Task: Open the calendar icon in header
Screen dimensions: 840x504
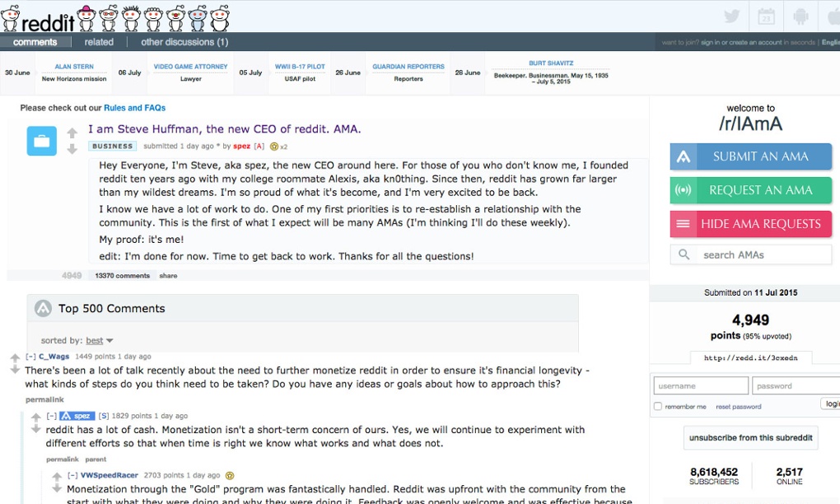Action: (766, 16)
